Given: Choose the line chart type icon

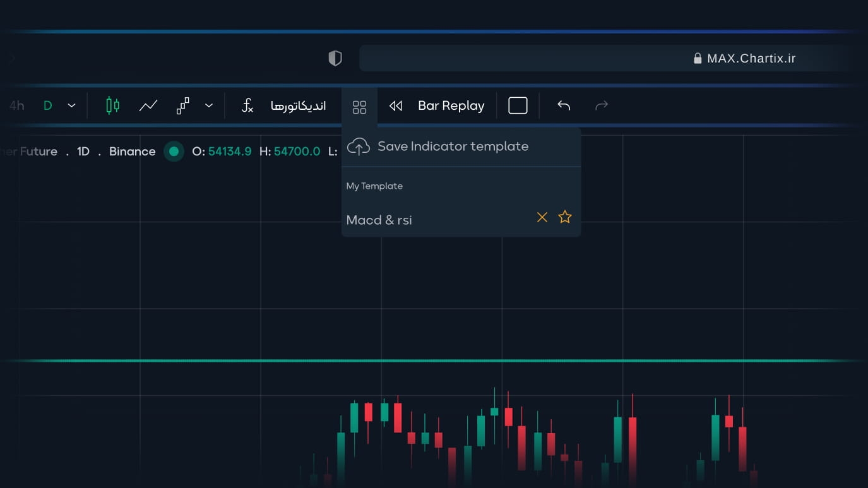Looking at the screenshot, I should [x=148, y=105].
